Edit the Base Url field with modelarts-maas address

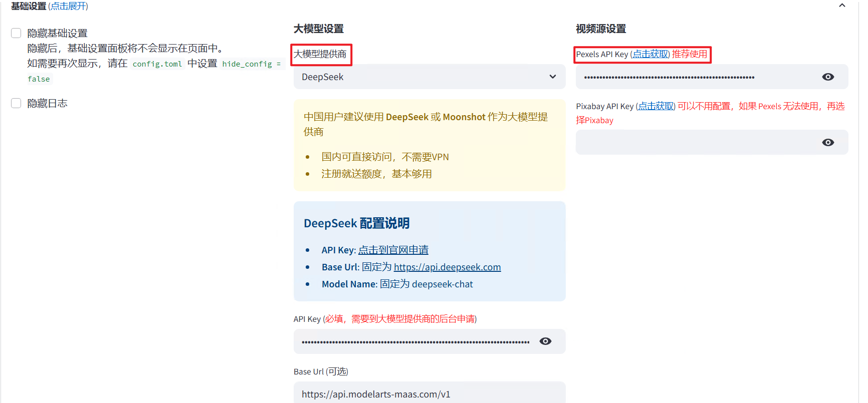429,393
